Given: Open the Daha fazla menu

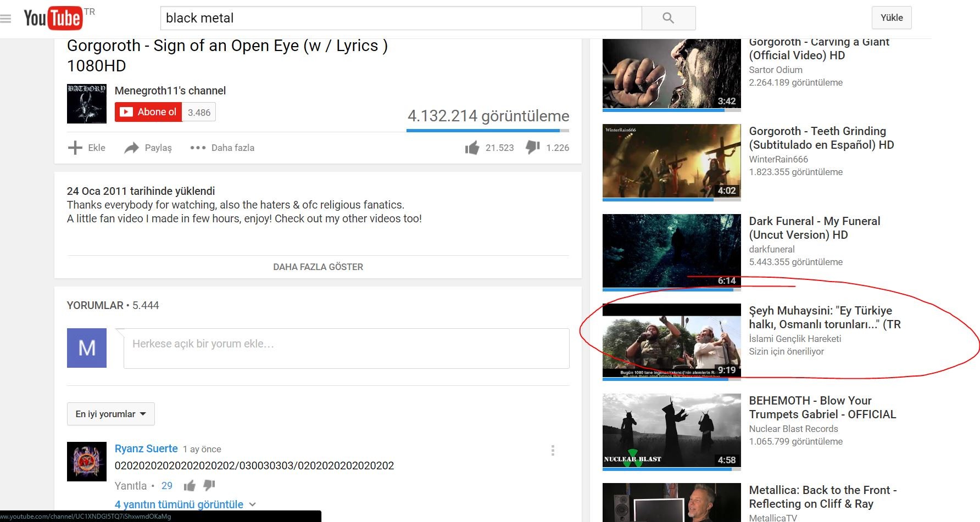Looking at the screenshot, I should (222, 148).
